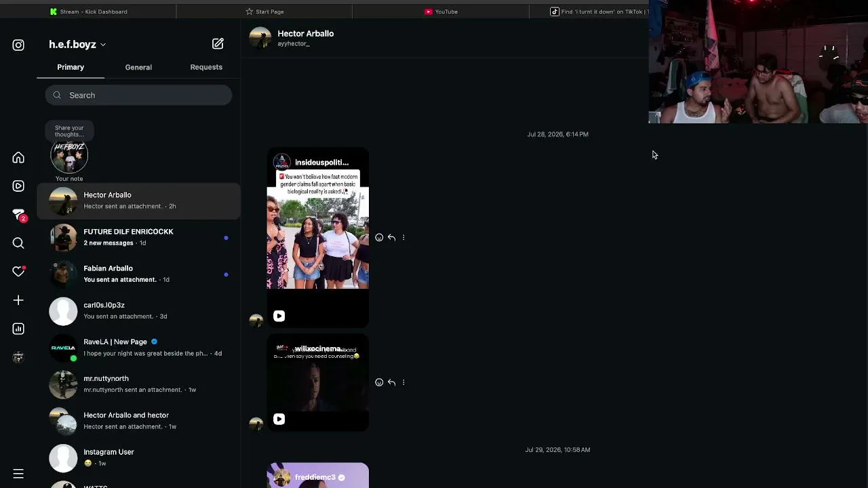Click reel icon on willxocinema attachment
The height and width of the screenshot is (488, 868).
point(279,419)
